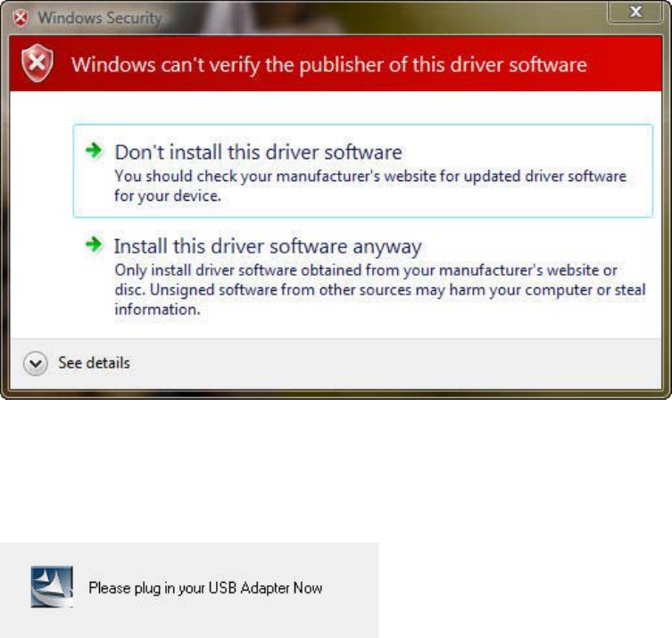Choose "Don't install this driver software"
This screenshot has height=638, width=672.
[363, 170]
